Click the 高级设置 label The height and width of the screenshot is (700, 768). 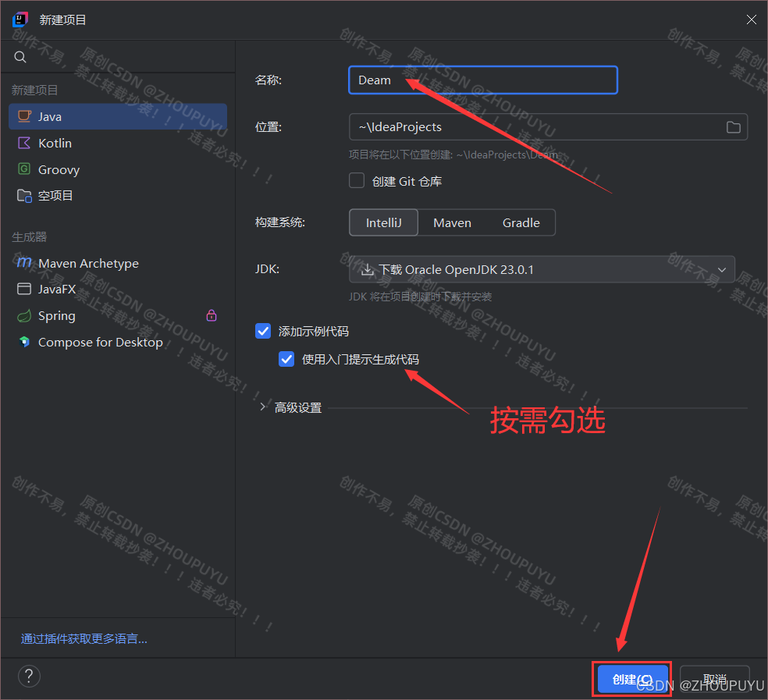pyautogui.click(x=298, y=407)
